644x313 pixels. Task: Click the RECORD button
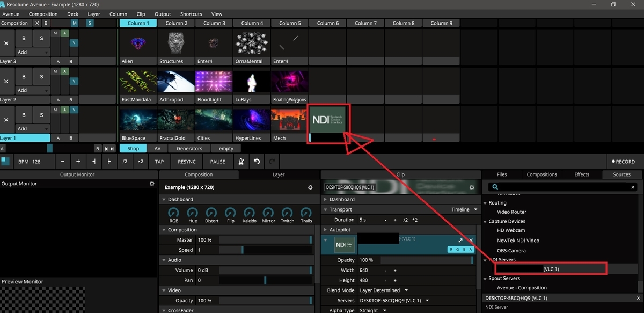pyautogui.click(x=624, y=162)
